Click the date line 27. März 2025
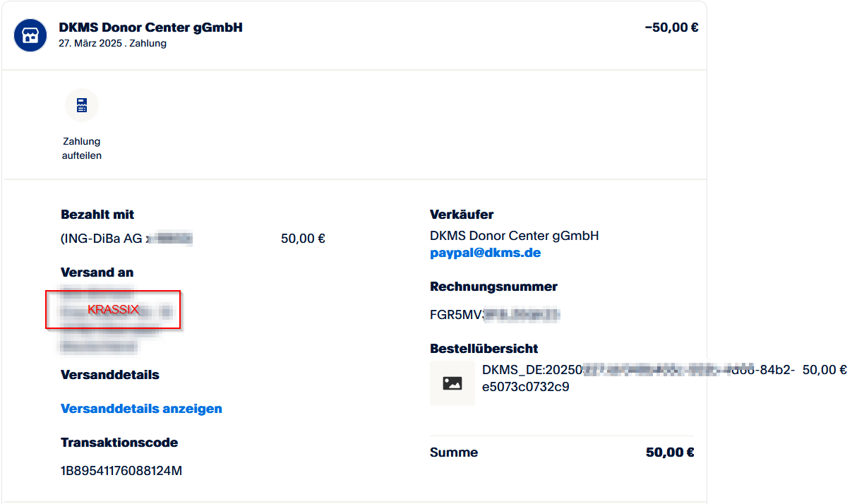864x504 pixels. tap(113, 44)
